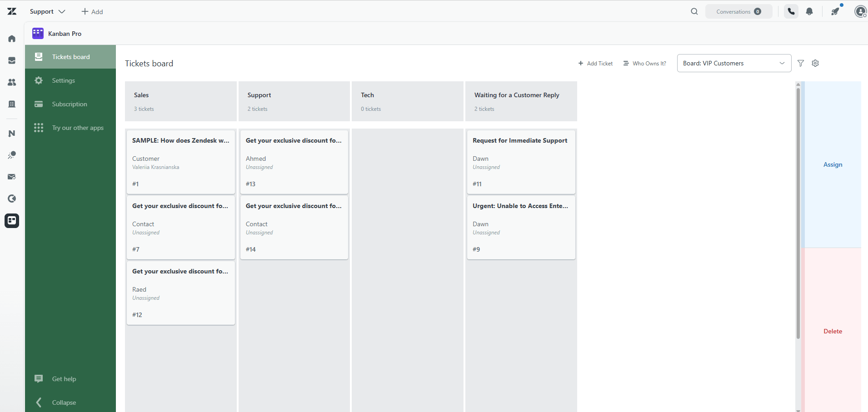Click the Support column header
This screenshot has height=412, width=868.
tap(294, 101)
